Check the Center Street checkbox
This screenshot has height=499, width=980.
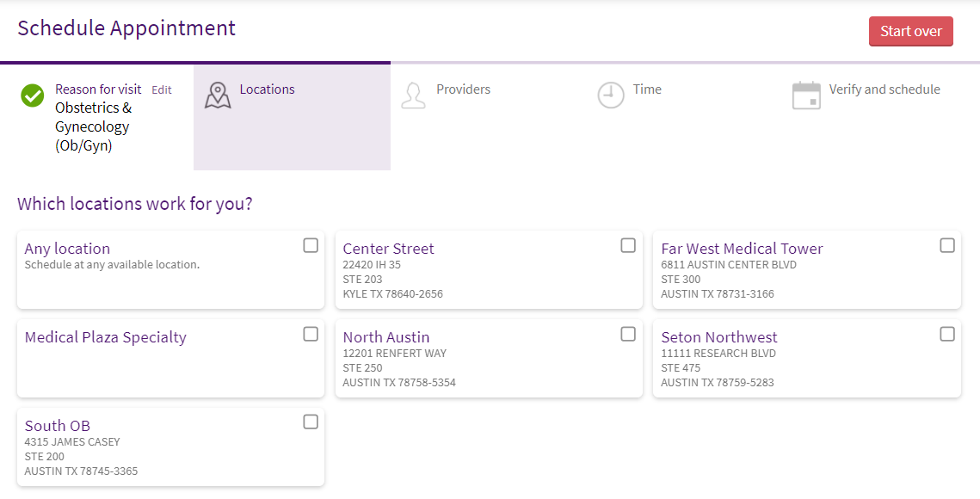point(628,246)
